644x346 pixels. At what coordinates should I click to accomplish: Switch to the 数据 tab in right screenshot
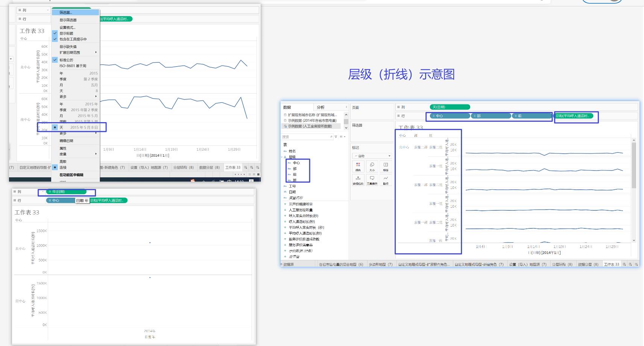pos(287,107)
